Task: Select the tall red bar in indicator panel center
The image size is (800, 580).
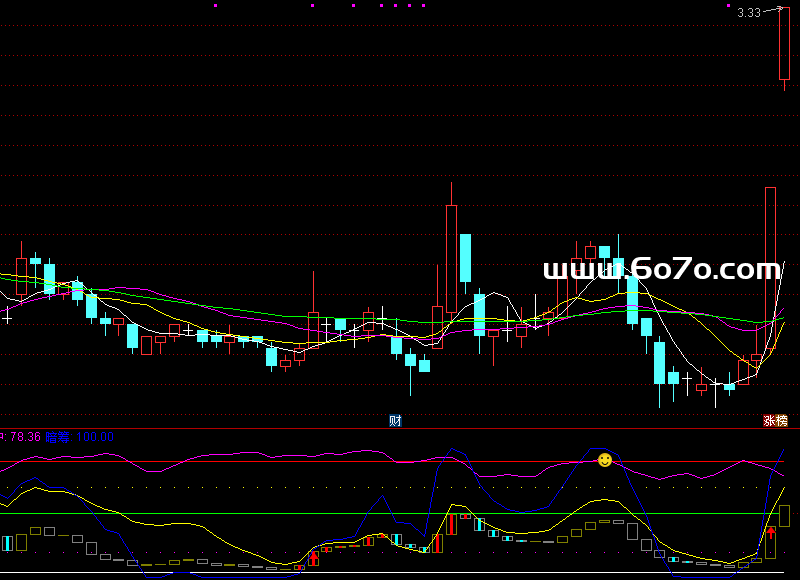Action: 451,524
